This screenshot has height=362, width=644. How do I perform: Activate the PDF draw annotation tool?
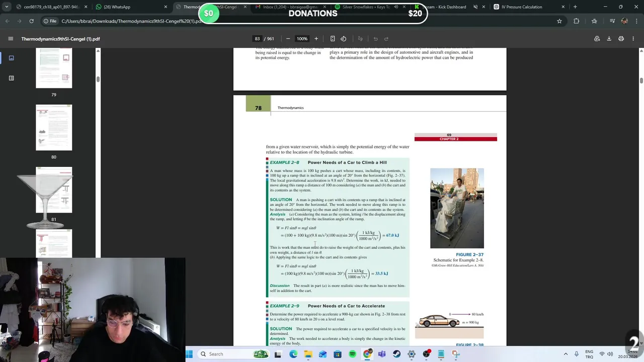360,39
